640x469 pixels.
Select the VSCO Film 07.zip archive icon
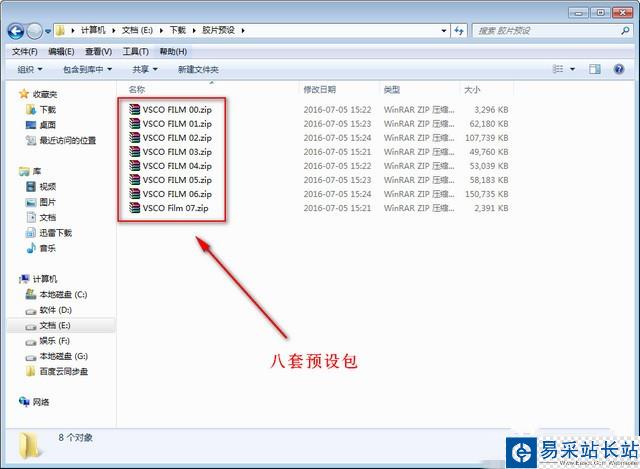[x=134, y=208]
